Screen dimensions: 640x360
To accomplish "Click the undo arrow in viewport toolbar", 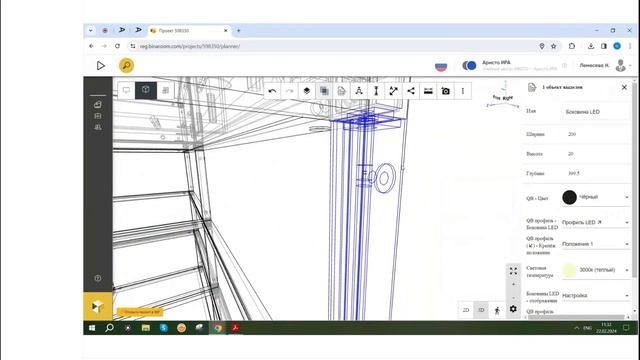I will [272, 91].
